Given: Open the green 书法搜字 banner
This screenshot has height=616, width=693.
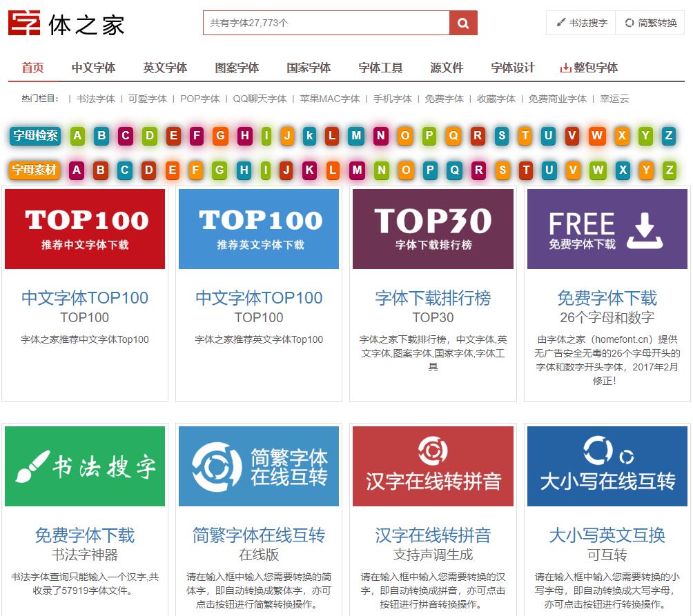Looking at the screenshot, I should (85, 466).
